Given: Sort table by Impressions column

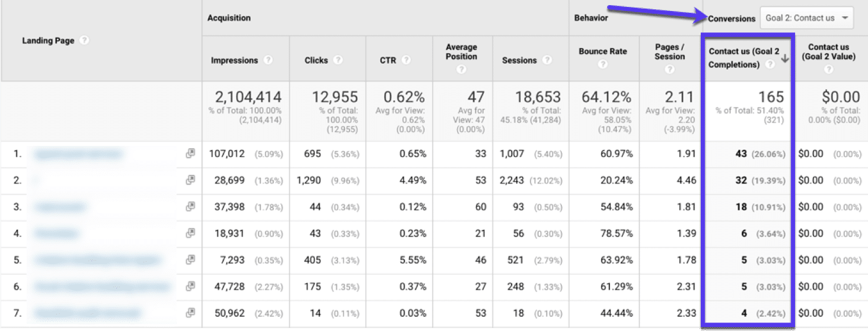Looking at the screenshot, I should (234, 60).
